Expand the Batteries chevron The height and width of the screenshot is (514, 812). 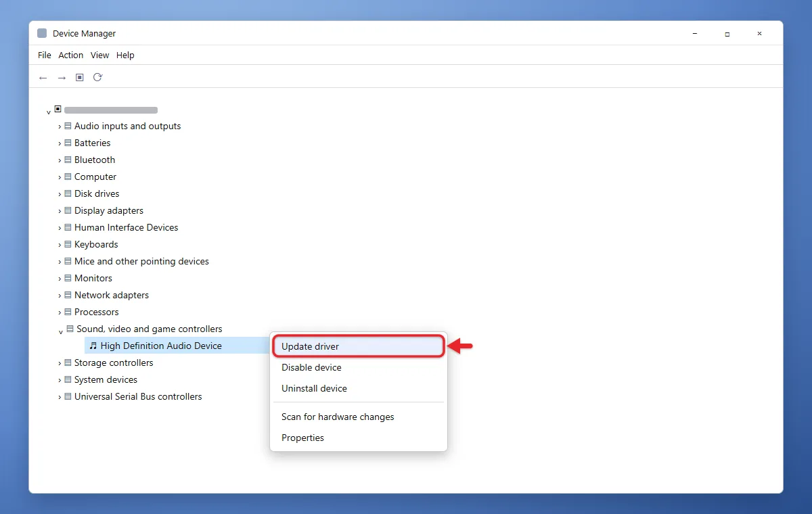point(60,143)
